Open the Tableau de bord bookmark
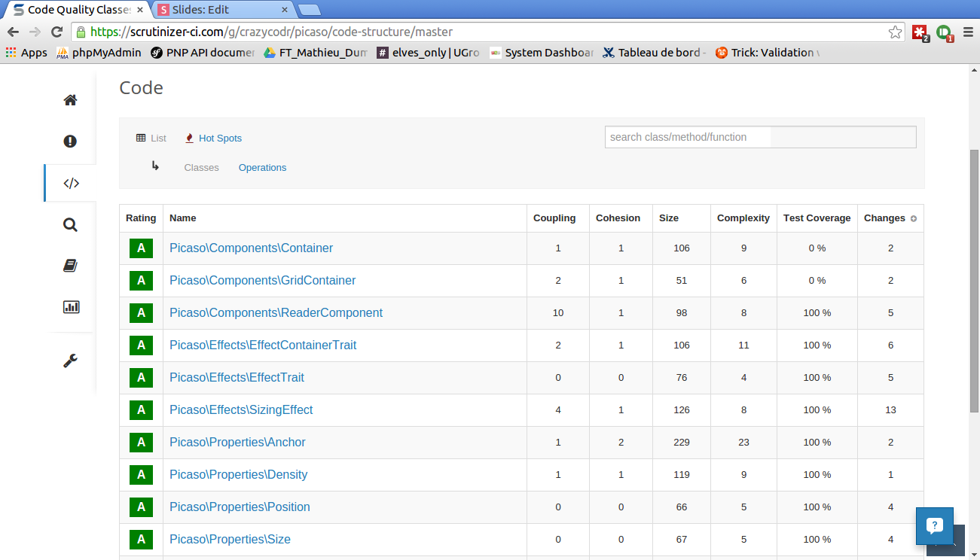Viewport: 980px width, 560px height. coord(654,53)
